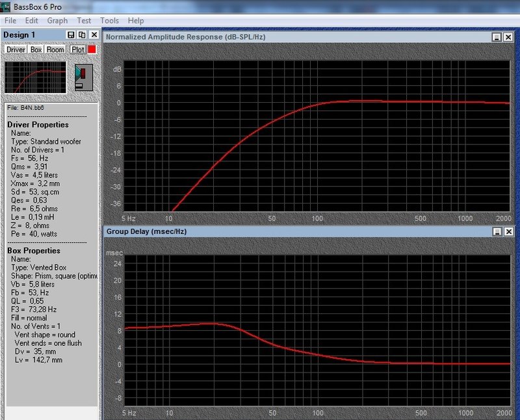The width and height of the screenshot is (520, 420).
Task: Open the Edit menu
Action: click(x=32, y=21)
